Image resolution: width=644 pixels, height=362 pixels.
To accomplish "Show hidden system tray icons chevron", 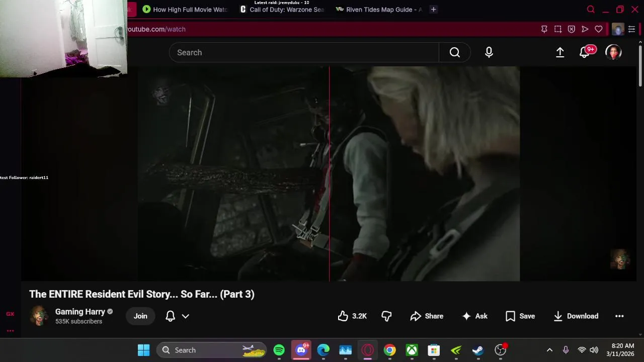I will click(549, 350).
